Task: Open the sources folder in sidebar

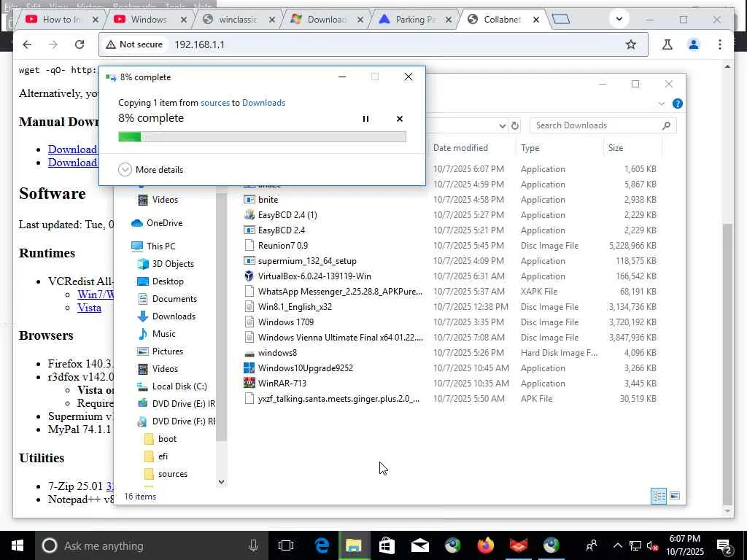Action: (172, 474)
